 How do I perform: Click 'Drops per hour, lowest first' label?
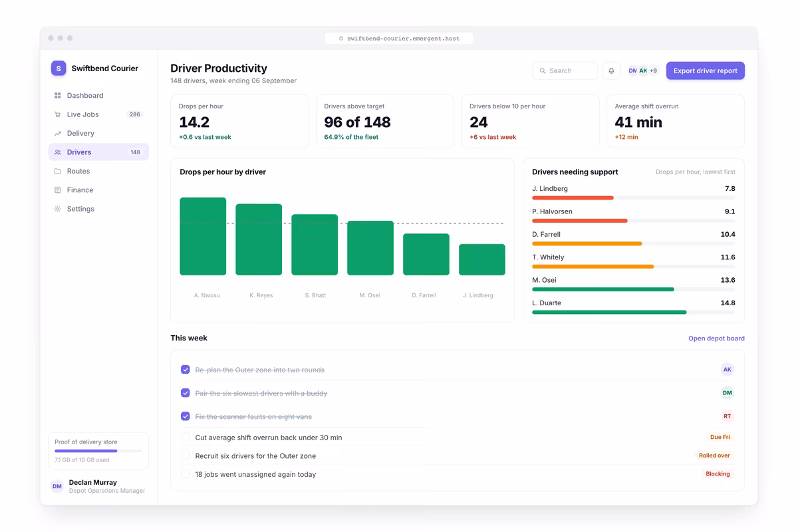(x=696, y=172)
